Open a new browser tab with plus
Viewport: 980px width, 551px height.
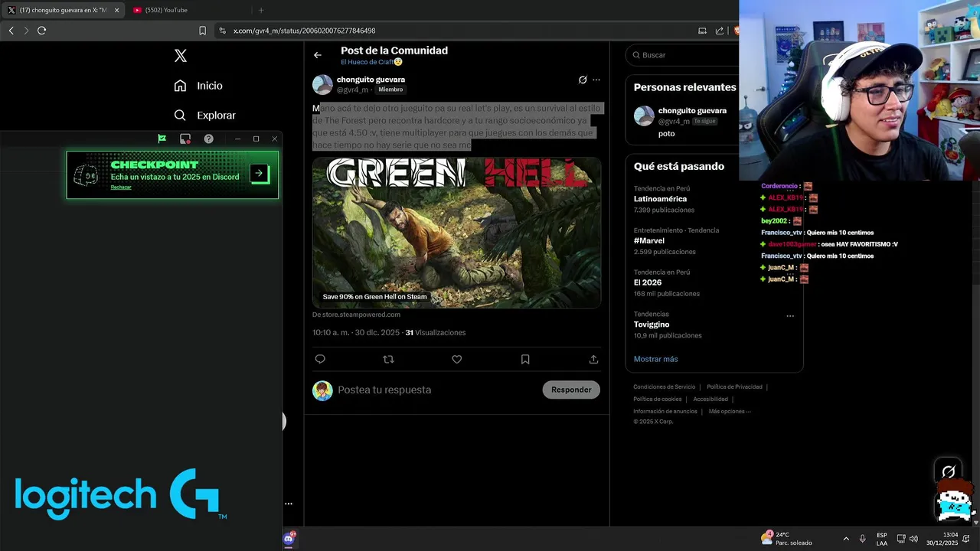261,10
